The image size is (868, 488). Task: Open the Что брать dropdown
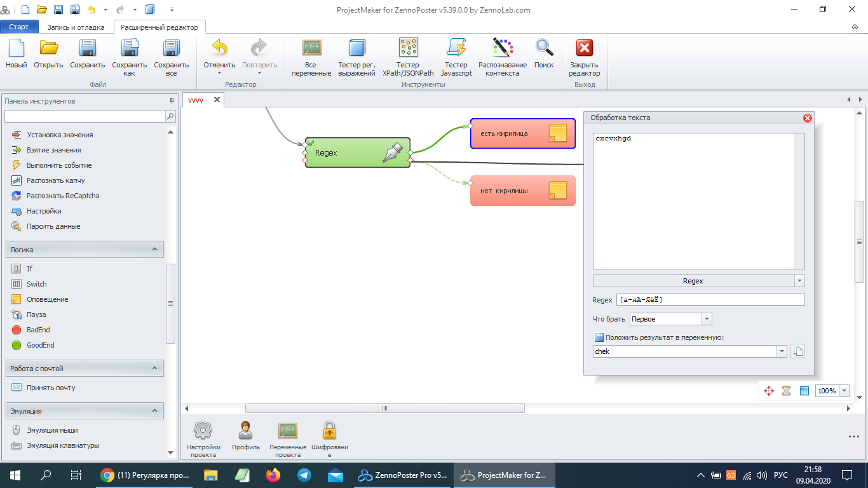tap(707, 319)
